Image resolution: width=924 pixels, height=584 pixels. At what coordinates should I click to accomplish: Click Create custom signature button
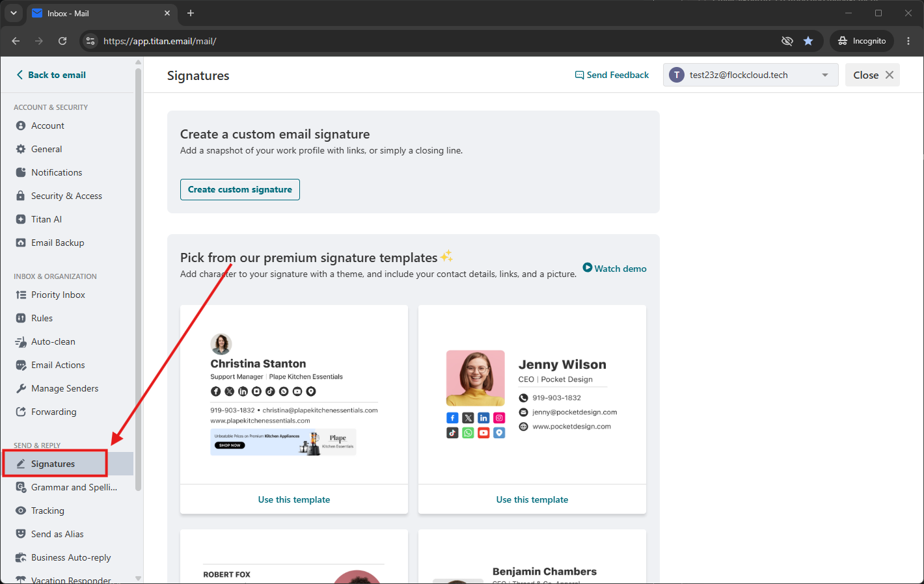click(x=240, y=189)
